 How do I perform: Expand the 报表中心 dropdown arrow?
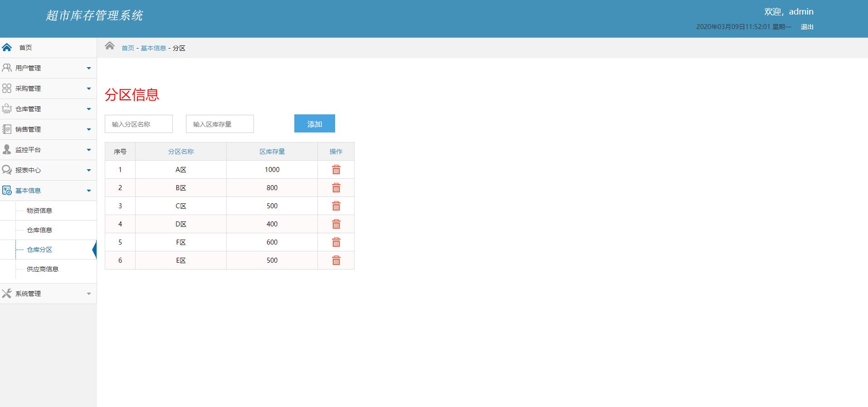click(x=89, y=171)
